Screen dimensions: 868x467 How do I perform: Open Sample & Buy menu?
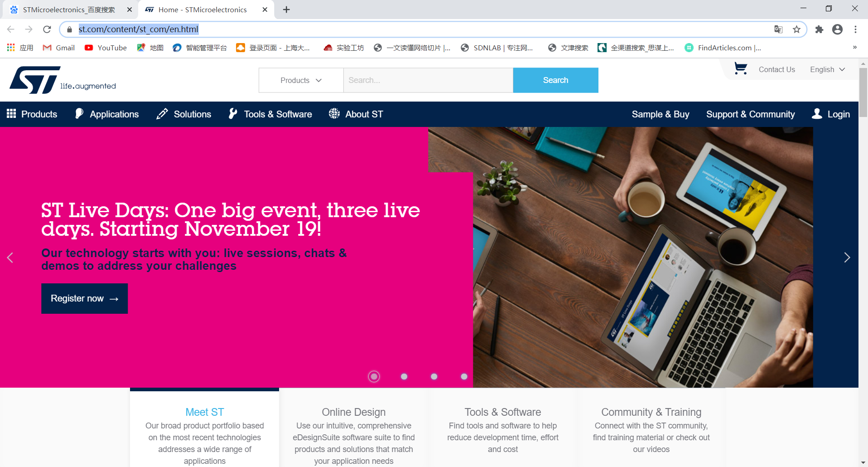pyautogui.click(x=661, y=114)
